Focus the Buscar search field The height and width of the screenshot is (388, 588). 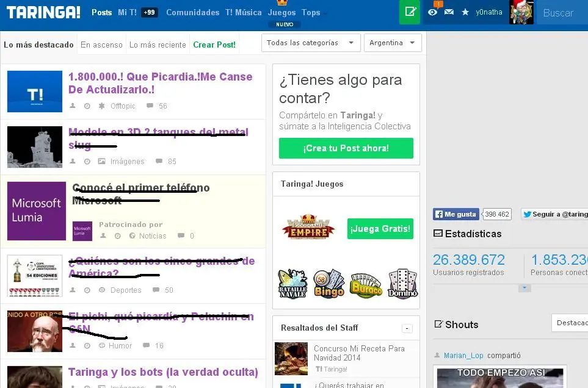tap(562, 13)
